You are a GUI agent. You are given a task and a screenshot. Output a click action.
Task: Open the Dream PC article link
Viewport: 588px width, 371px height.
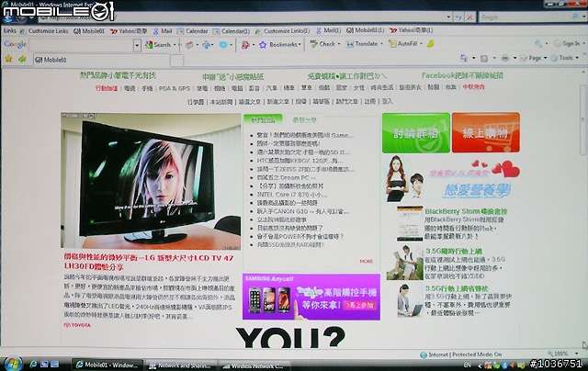point(286,177)
